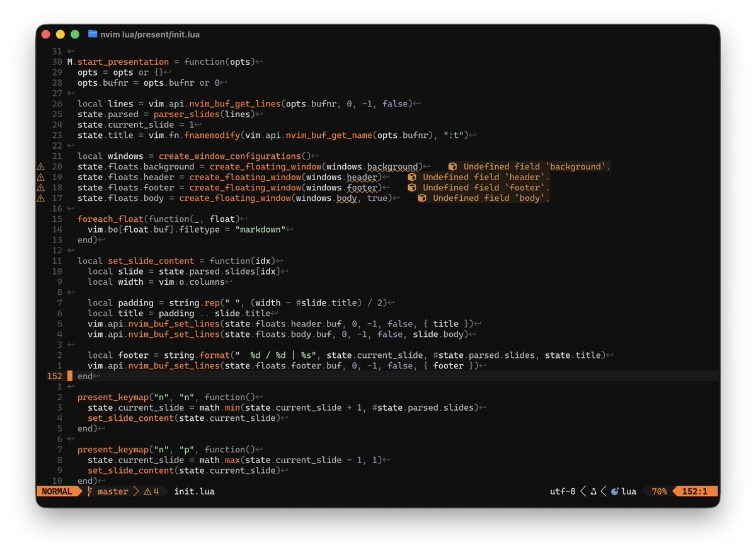Click underlined 'body' field after windows
This screenshot has width=756, height=555.
coord(347,198)
